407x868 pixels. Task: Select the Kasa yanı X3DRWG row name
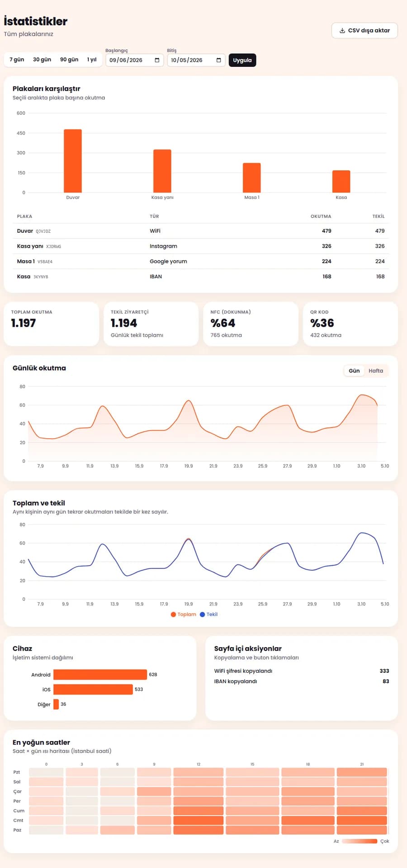point(39,246)
